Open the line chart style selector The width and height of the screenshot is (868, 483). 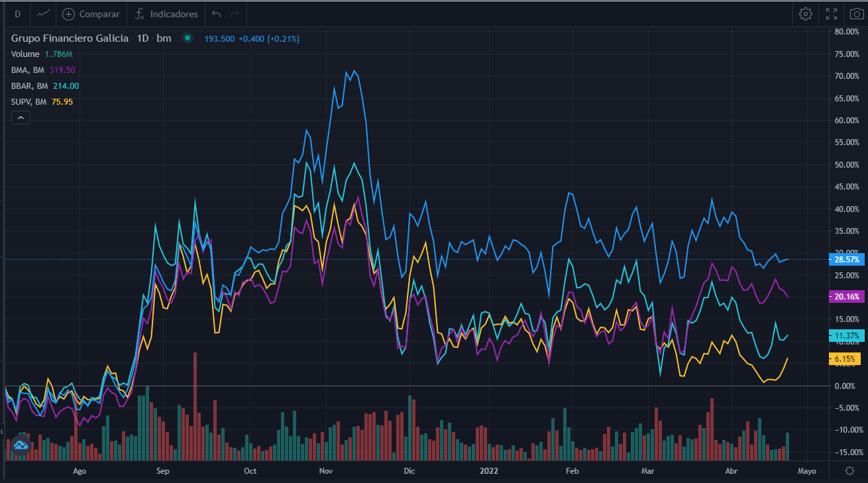click(x=44, y=14)
